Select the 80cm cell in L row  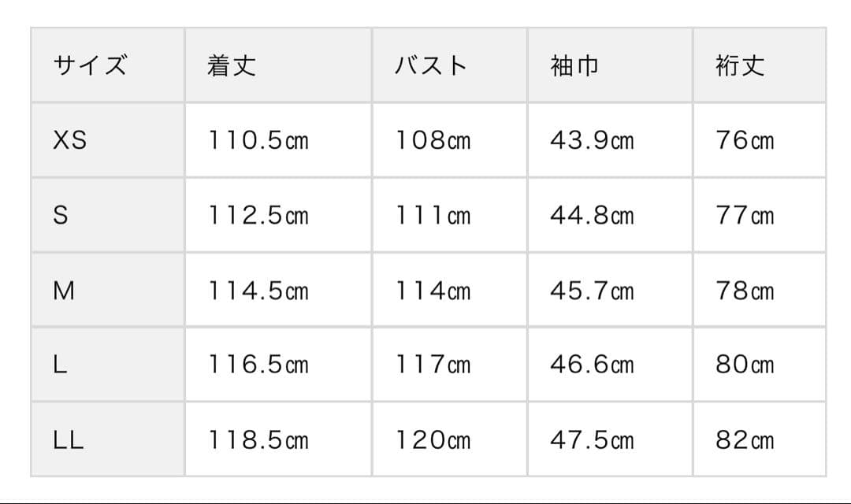(x=745, y=365)
